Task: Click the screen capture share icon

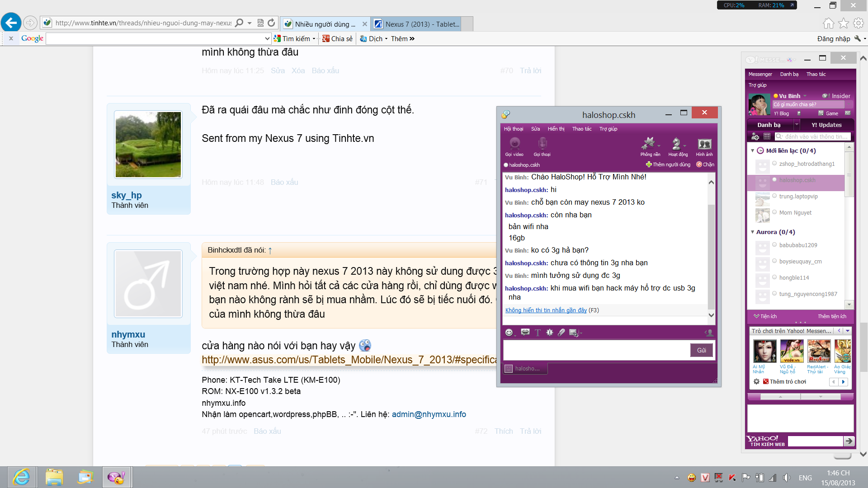Action: pos(574,333)
